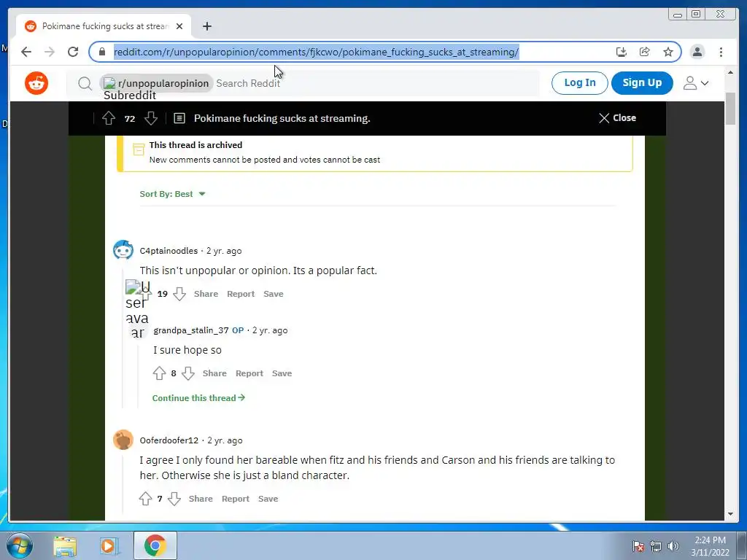747x560 pixels.
Task: Go back with Chrome's back arrow
Action: pyautogui.click(x=26, y=52)
